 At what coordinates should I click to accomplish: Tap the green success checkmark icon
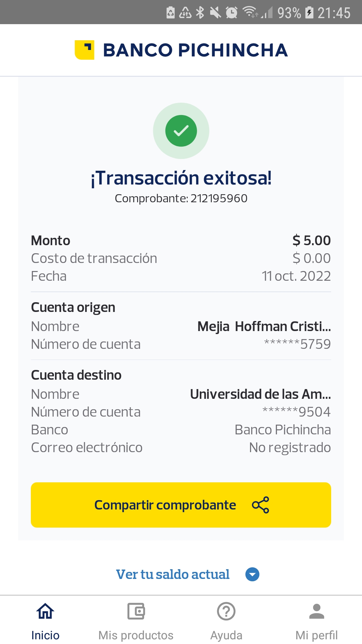(181, 131)
